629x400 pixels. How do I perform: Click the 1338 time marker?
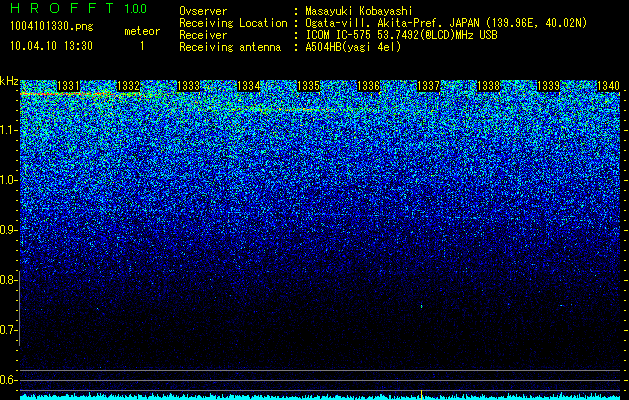[x=489, y=86]
